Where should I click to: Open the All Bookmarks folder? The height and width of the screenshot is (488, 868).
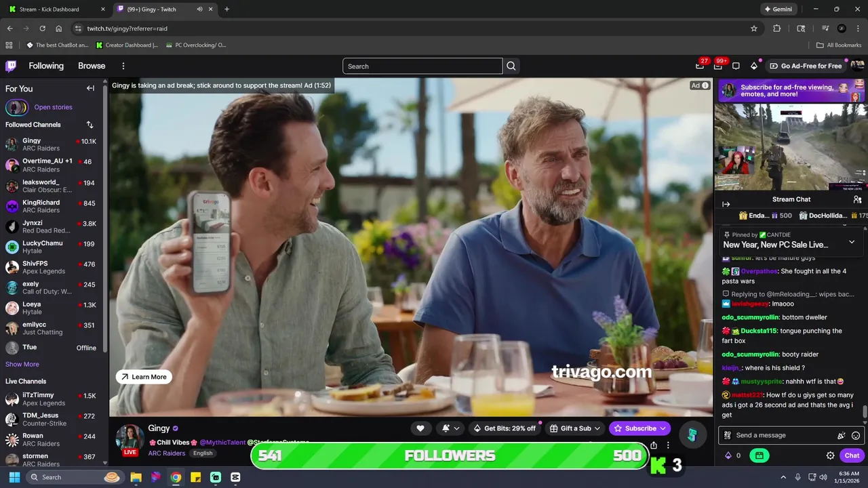(839, 45)
